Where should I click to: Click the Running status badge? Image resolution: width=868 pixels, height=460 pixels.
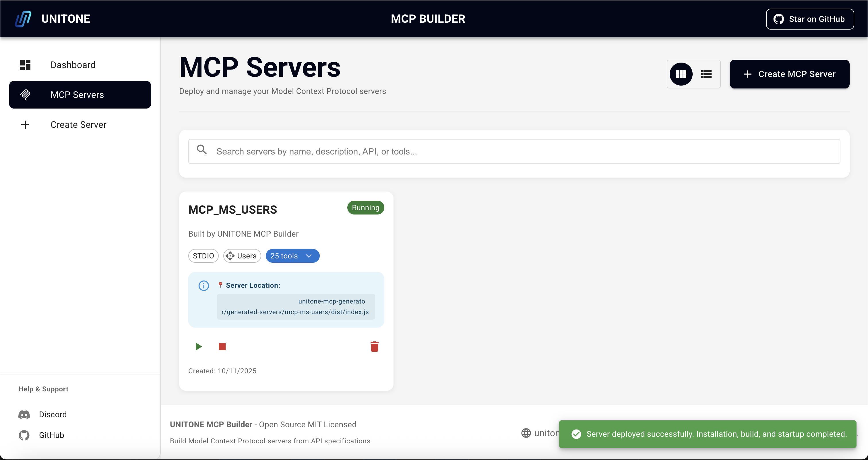(366, 208)
